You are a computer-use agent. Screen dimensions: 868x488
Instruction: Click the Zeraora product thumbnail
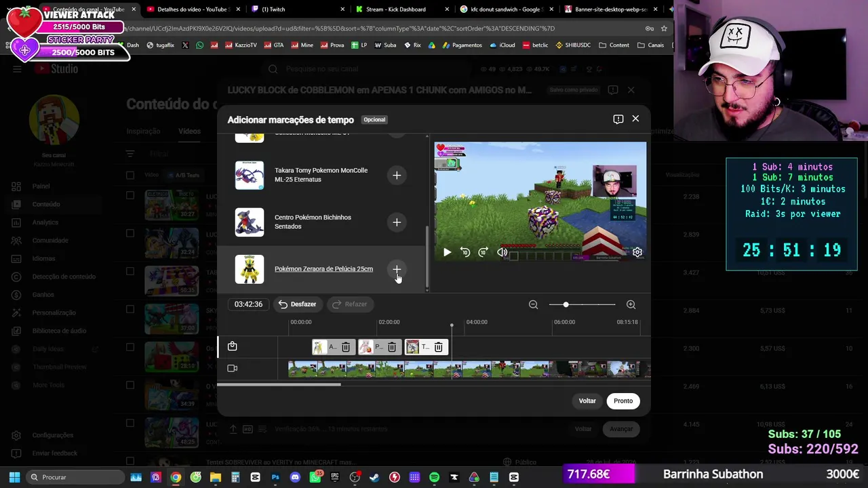pyautogui.click(x=250, y=269)
